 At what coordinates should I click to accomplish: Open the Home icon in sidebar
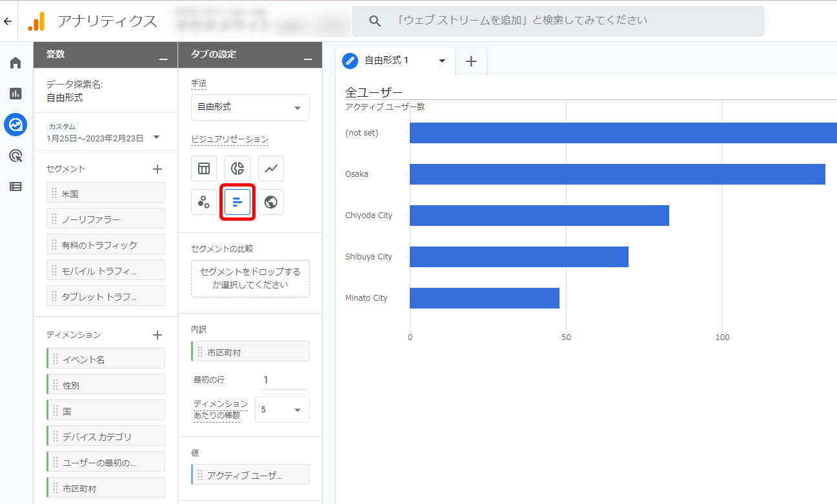(x=15, y=63)
